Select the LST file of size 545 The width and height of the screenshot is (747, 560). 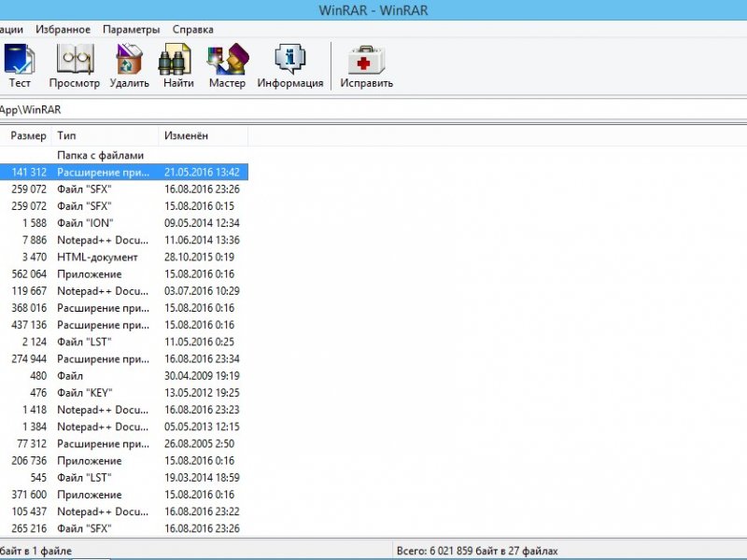click(124, 478)
